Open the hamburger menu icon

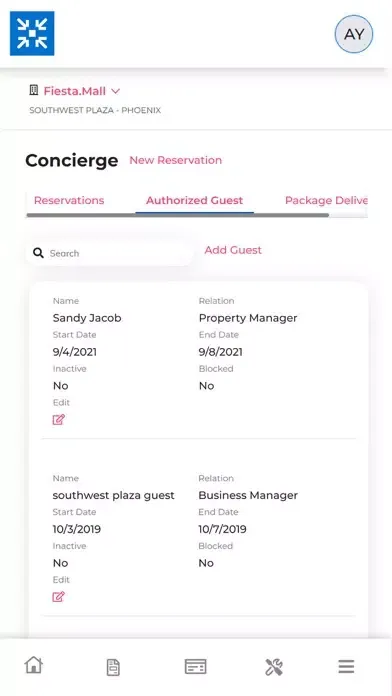pos(346,666)
